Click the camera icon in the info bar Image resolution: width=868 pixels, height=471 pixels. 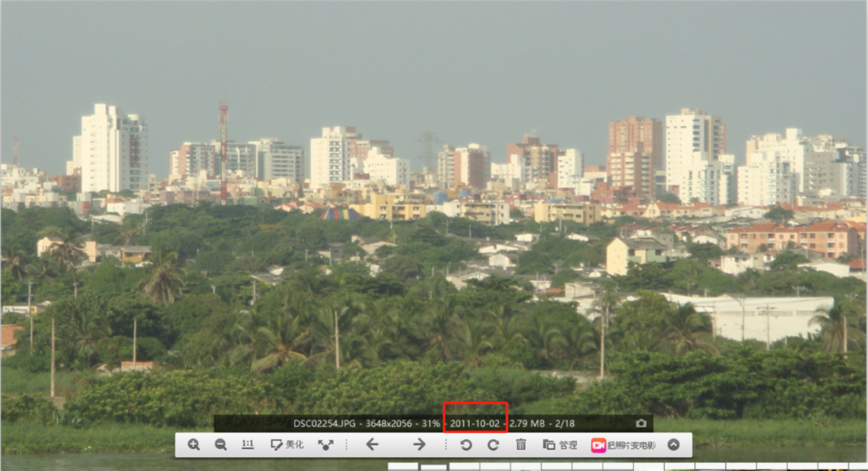click(641, 424)
